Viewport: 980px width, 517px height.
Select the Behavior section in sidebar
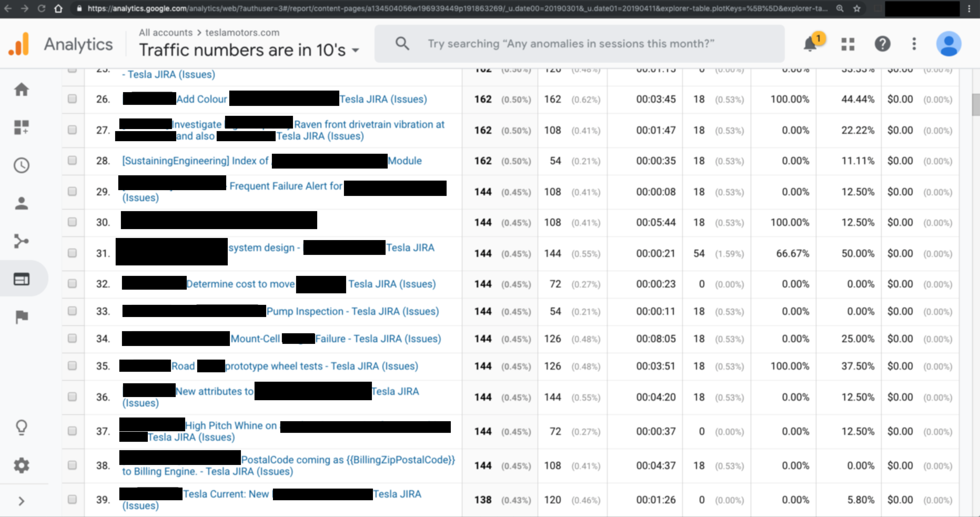[22, 279]
